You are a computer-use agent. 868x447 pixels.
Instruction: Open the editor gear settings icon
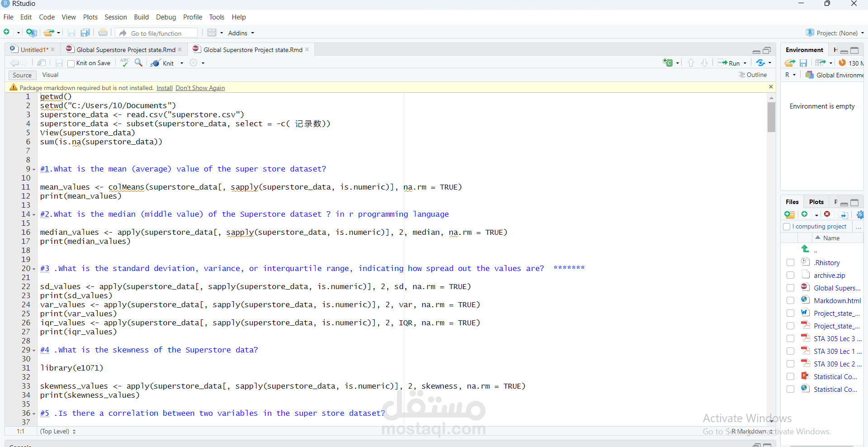[194, 63]
